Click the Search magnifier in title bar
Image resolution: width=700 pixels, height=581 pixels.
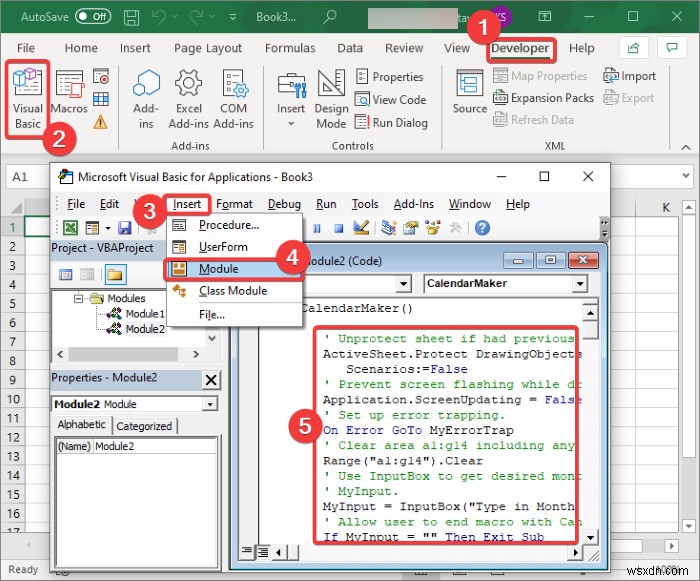coord(329,17)
